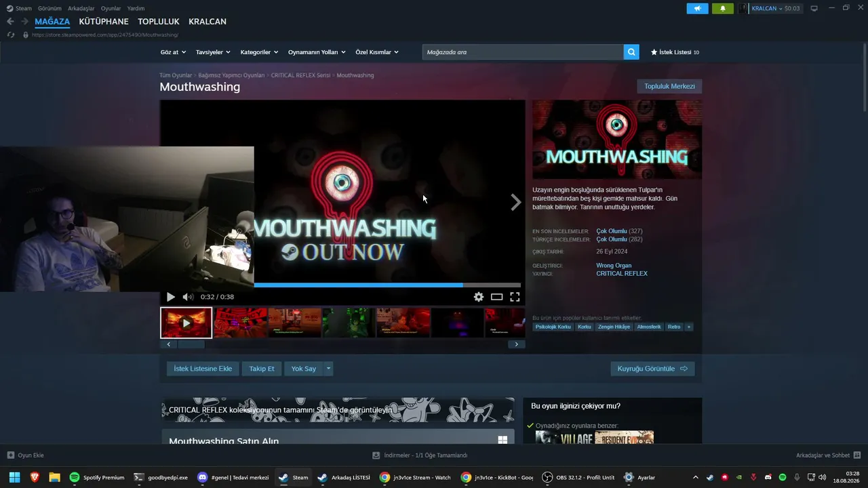Switch to KÜTÜPHANE tab
The height and width of the screenshot is (488, 868).
[x=104, y=22]
